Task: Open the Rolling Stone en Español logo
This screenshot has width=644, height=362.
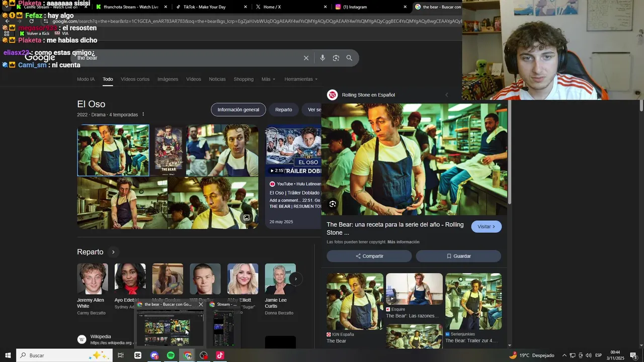Action: (x=333, y=95)
